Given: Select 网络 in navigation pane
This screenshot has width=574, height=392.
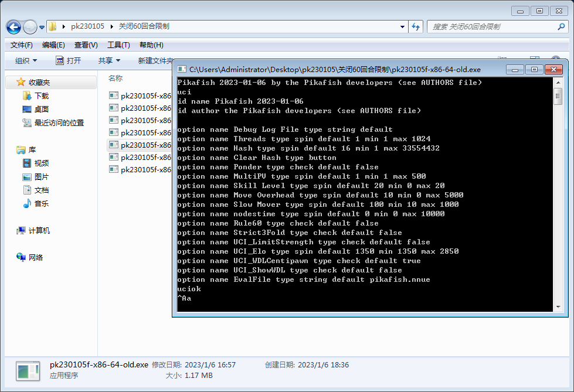Looking at the screenshot, I should coord(36,257).
